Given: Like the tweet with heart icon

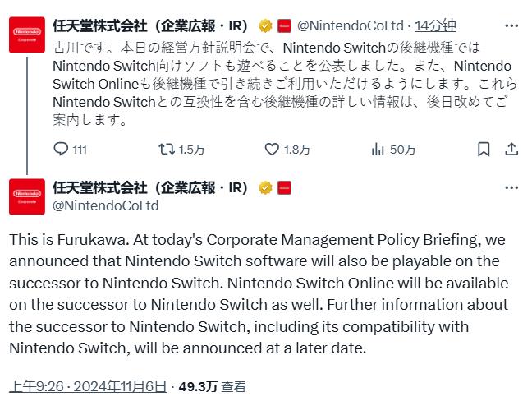Looking at the screenshot, I should pyautogui.click(x=273, y=149).
